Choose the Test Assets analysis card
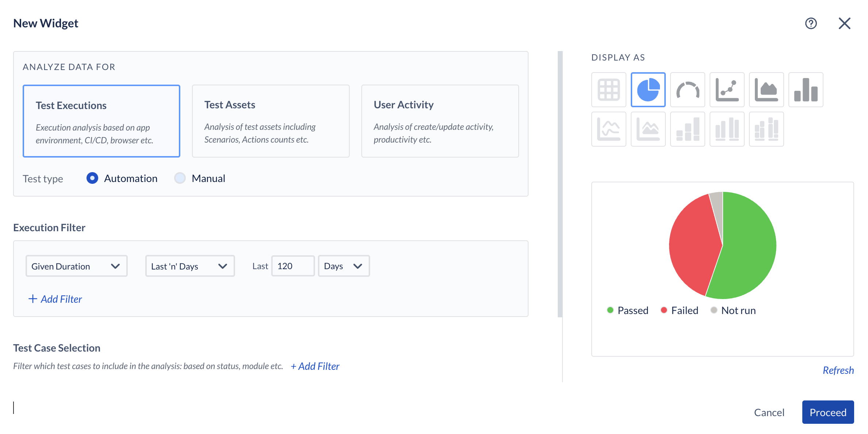This screenshot has width=868, height=434. 270,121
